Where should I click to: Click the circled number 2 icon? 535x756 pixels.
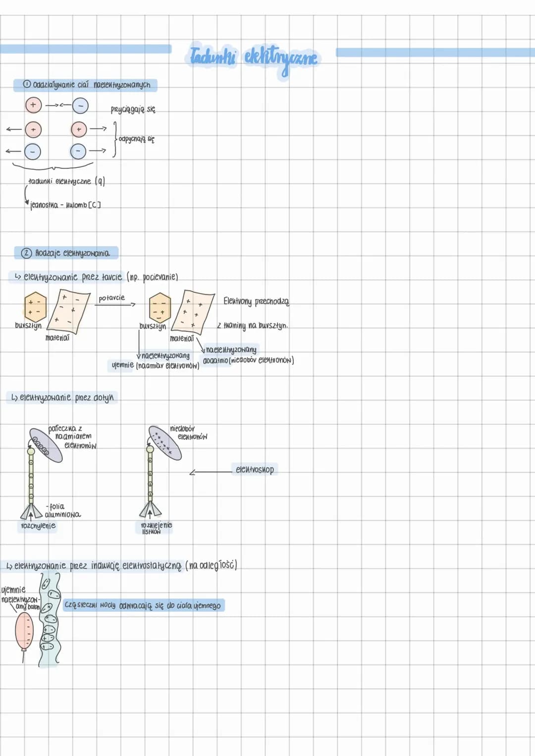tap(26, 253)
